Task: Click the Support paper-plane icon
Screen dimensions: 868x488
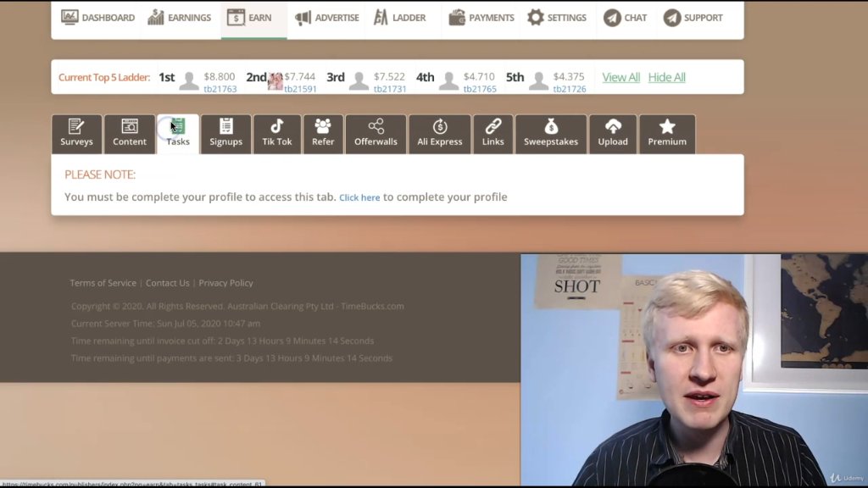Action: coord(672,18)
